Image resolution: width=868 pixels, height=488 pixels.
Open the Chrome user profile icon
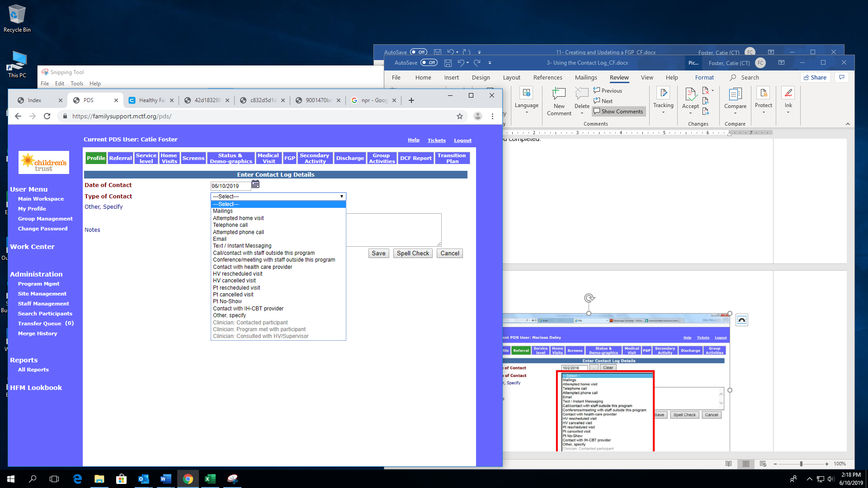tap(477, 116)
